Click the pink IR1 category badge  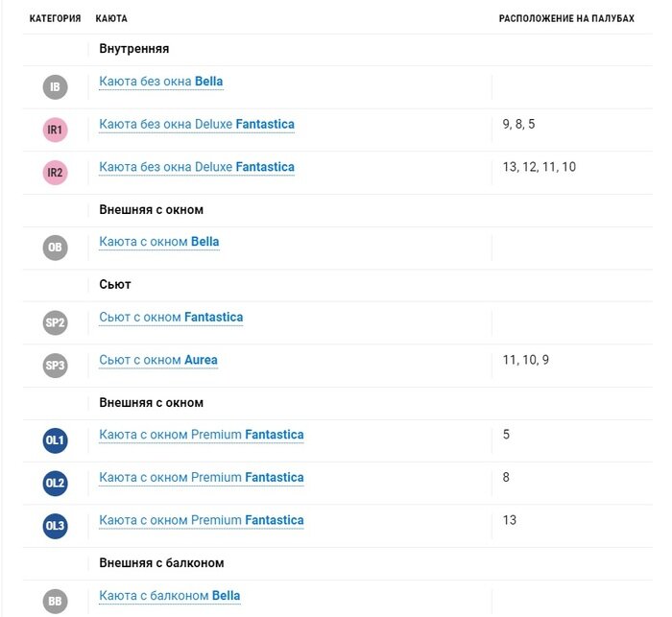tap(56, 130)
